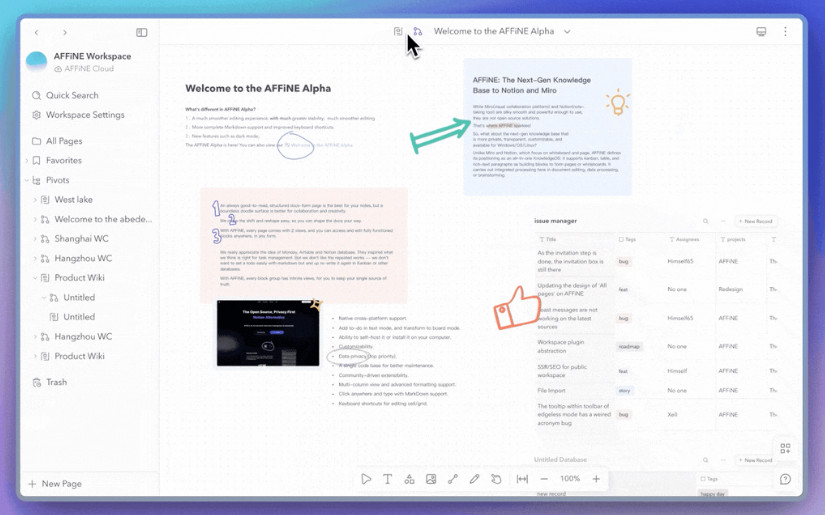Go forward with the right arrow
The width and height of the screenshot is (825, 515).
coord(65,33)
